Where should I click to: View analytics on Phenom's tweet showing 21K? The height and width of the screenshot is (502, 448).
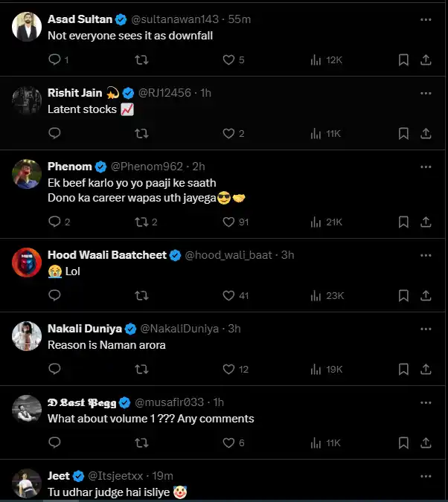[x=316, y=222]
